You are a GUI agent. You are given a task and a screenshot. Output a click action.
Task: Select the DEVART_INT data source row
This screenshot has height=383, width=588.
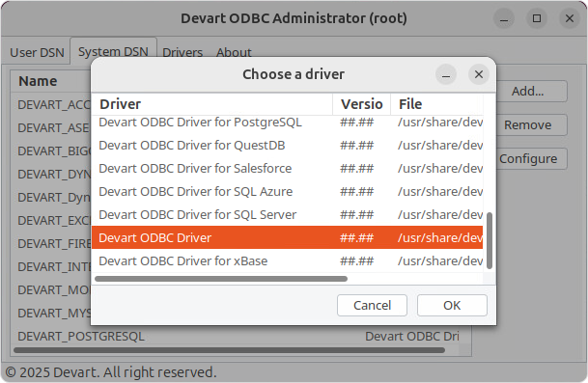(51, 267)
